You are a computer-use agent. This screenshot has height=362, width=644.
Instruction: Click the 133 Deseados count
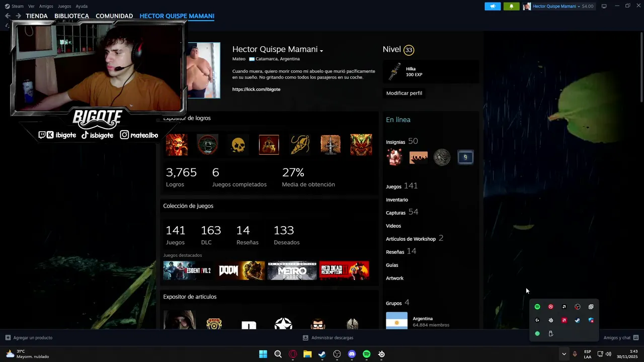[x=284, y=230]
